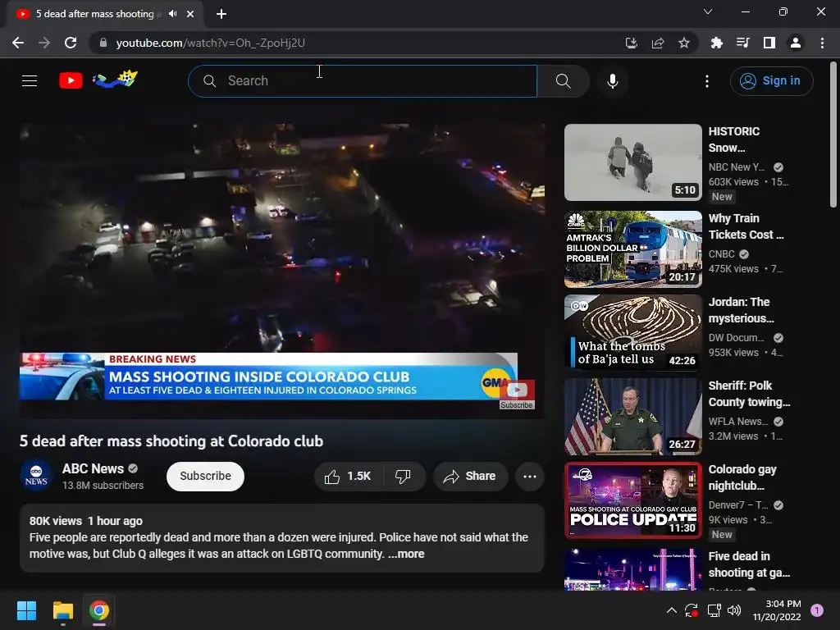Open Chrome profile avatar
840x630 pixels.
[x=796, y=43]
